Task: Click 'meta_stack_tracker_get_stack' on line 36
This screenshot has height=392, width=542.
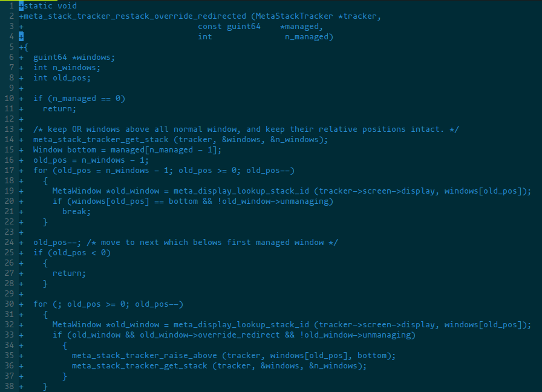Action: (x=140, y=366)
